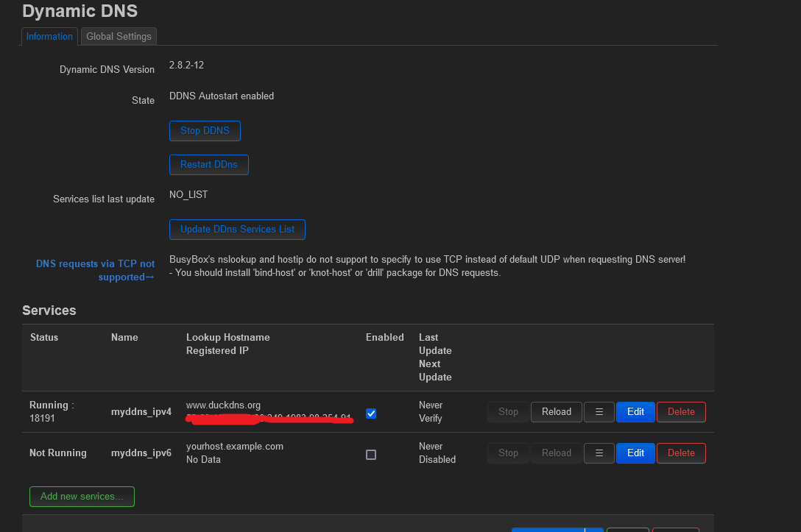
Task: Click the myddns_ipv4 service name
Action: tap(141, 411)
